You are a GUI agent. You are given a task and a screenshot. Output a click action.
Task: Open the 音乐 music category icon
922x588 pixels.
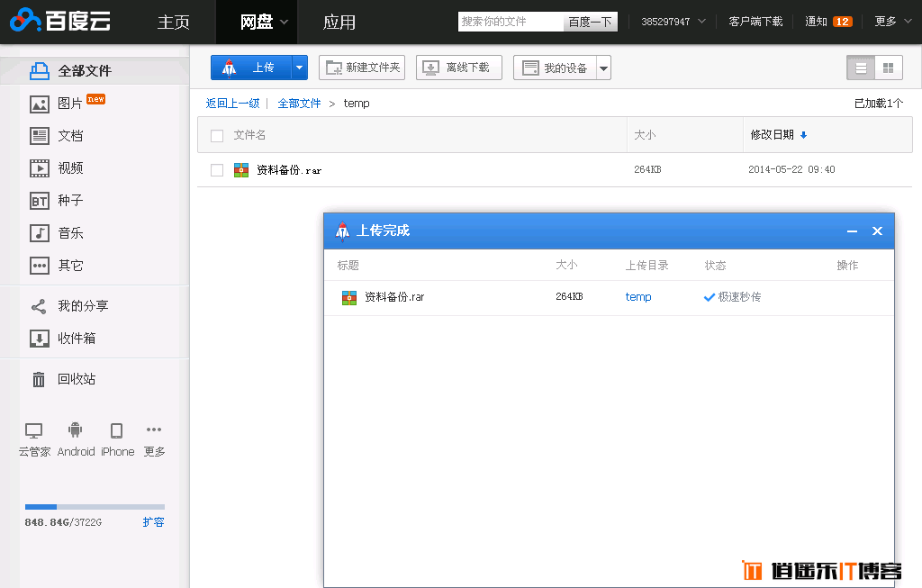coord(40,233)
